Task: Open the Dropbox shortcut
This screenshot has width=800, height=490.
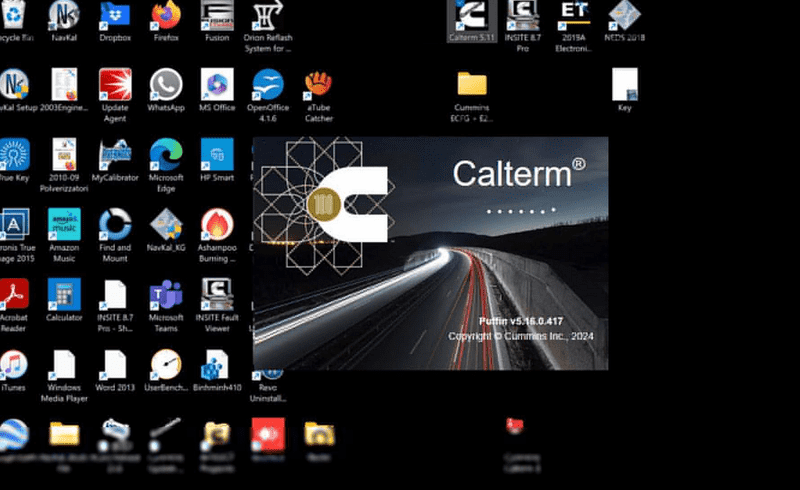Action: (x=115, y=20)
